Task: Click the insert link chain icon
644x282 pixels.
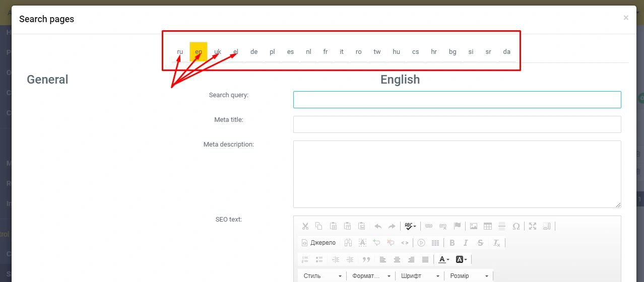Action: (429, 226)
